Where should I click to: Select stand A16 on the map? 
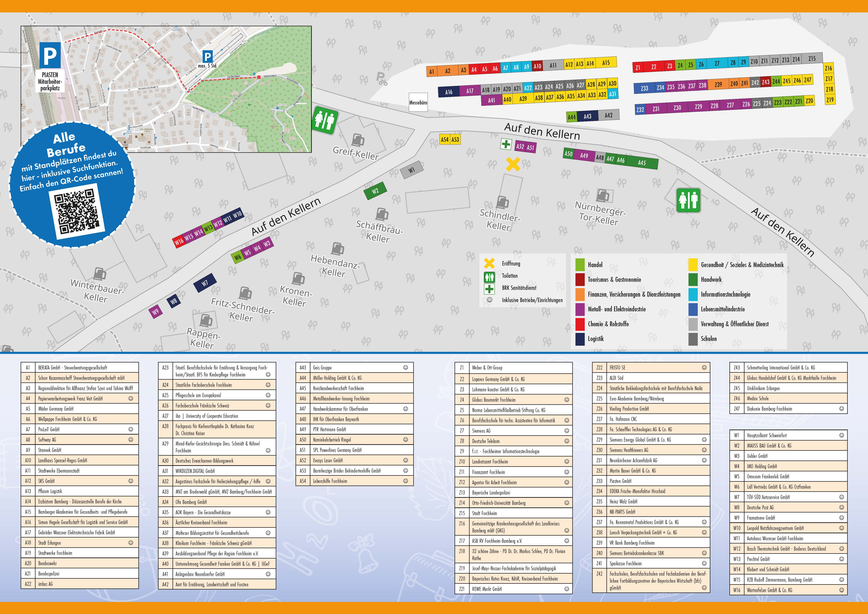pos(449,92)
